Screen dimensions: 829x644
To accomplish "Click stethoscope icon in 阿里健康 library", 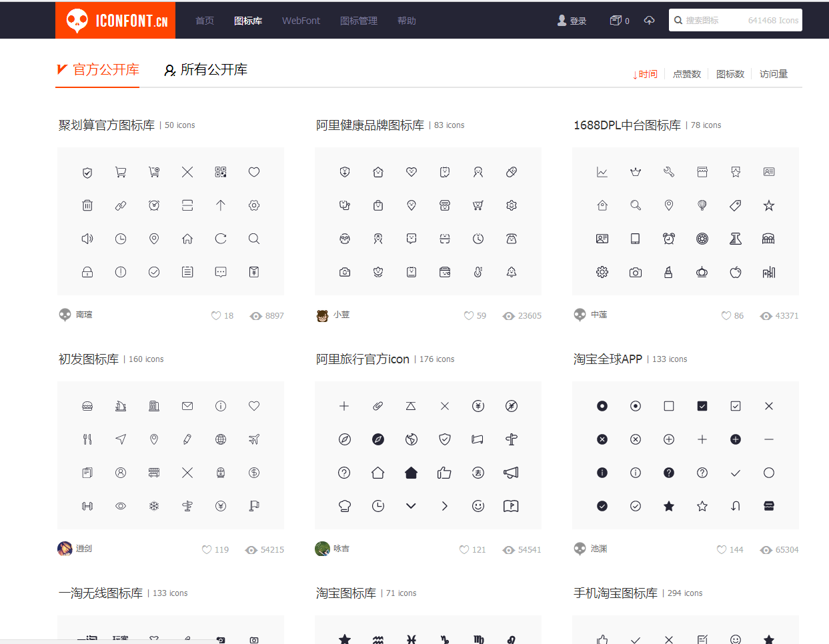I will 345,205.
